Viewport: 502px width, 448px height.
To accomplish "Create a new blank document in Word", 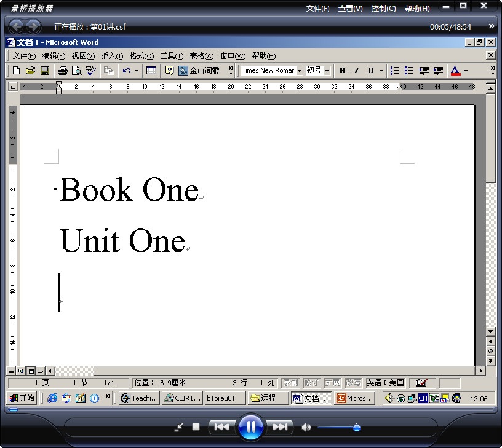I will (16, 70).
